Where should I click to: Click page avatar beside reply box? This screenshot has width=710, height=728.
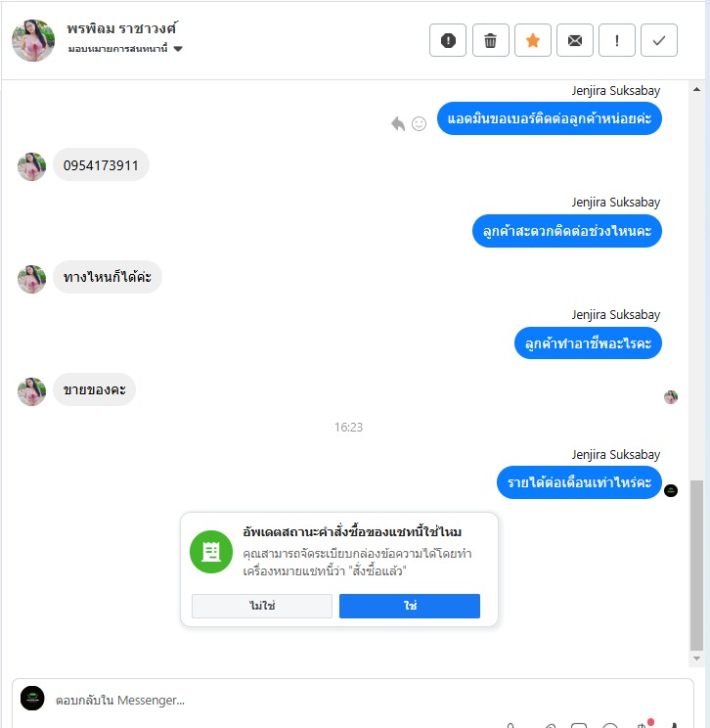pyautogui.click(x=32, y=699)
